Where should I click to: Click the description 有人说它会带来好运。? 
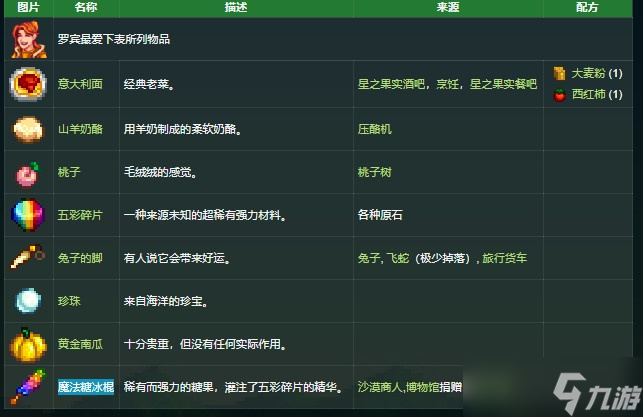[177, 258]
